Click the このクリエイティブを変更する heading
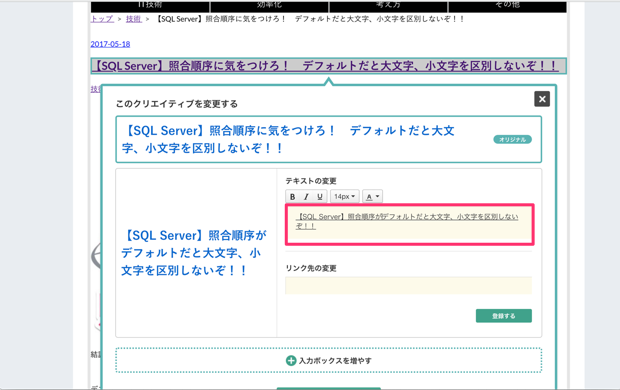The height and width of the screenshot is (390, 620). (177, 104)
